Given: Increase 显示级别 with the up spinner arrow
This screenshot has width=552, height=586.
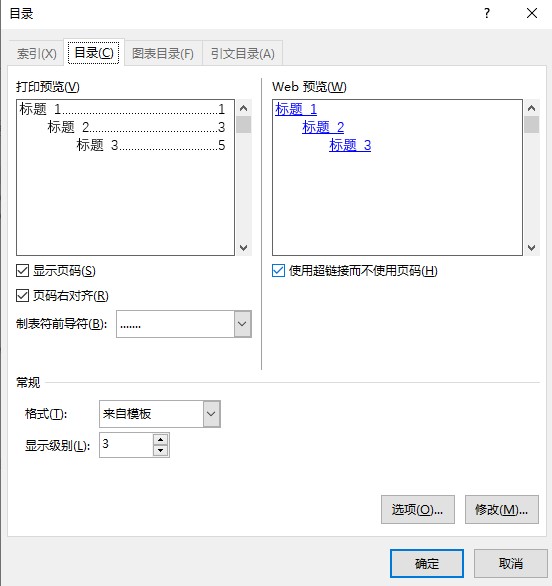Looking at the screenshot, I should click(161, 440).
